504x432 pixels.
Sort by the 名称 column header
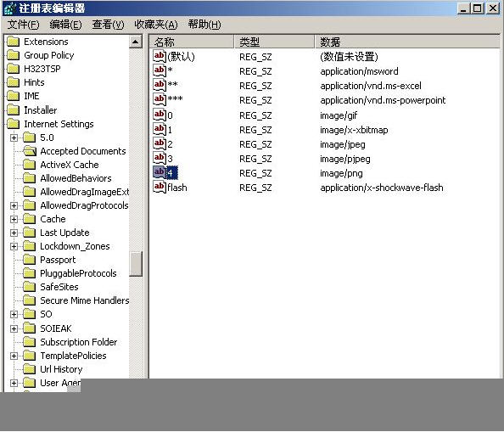click(192, 42)
